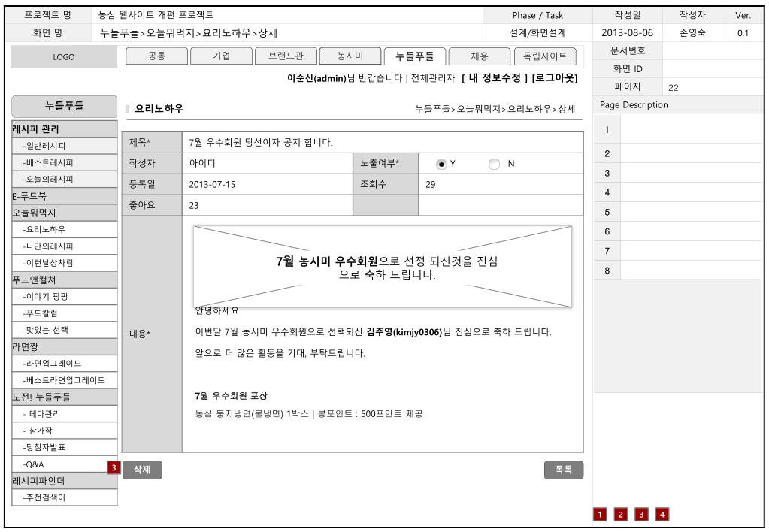
Task: Open the 공통 top tab
Action: click(x=156, y=56)
